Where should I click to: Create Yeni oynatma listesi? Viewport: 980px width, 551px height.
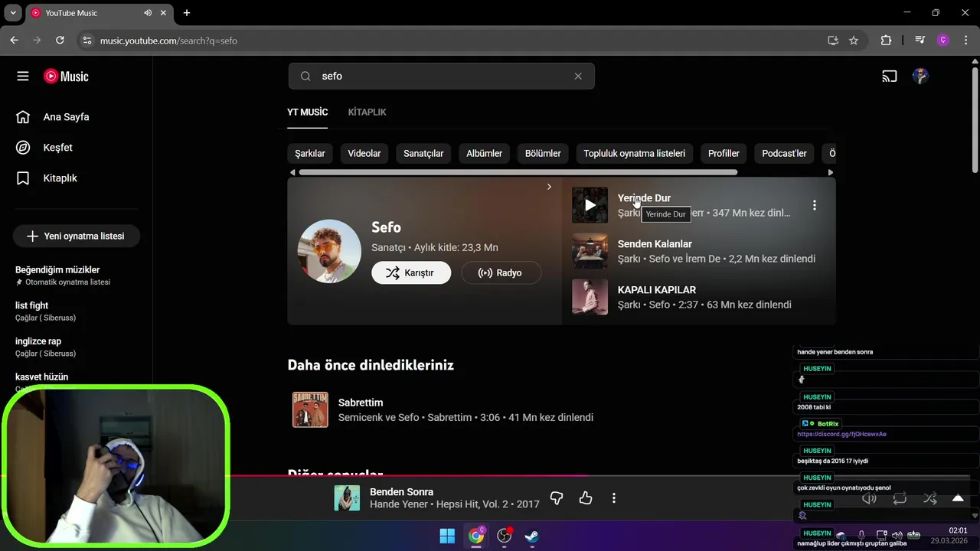coord(76,236)
